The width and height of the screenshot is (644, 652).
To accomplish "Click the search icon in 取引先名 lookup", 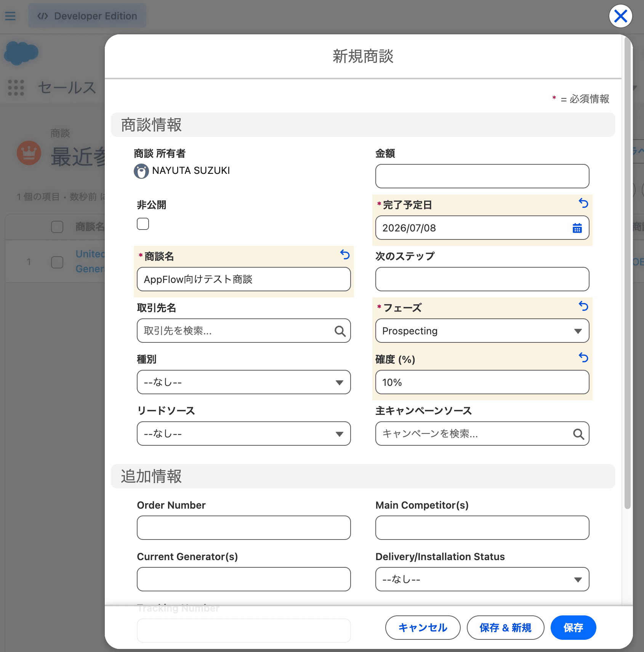I will (x=340, y=331).
